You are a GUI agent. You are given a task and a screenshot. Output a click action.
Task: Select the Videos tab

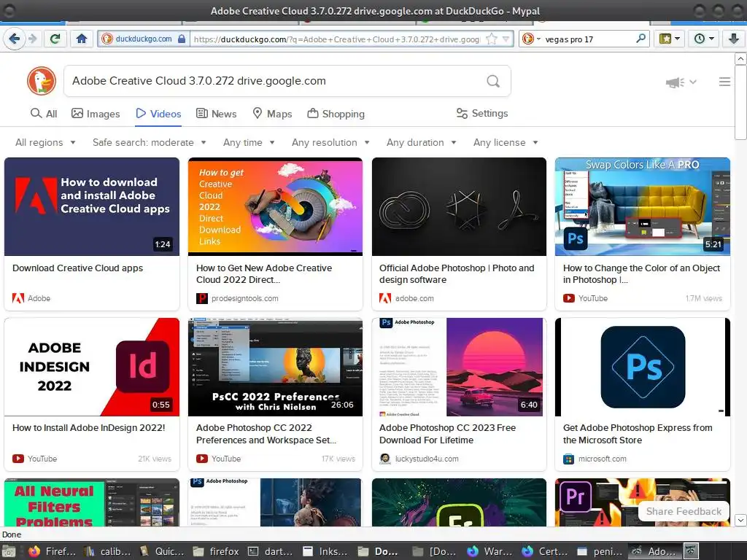[158, 114]
